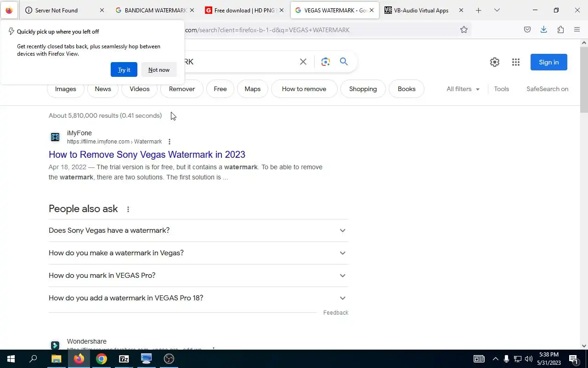Open All filters dropdown

pos(463,89)
